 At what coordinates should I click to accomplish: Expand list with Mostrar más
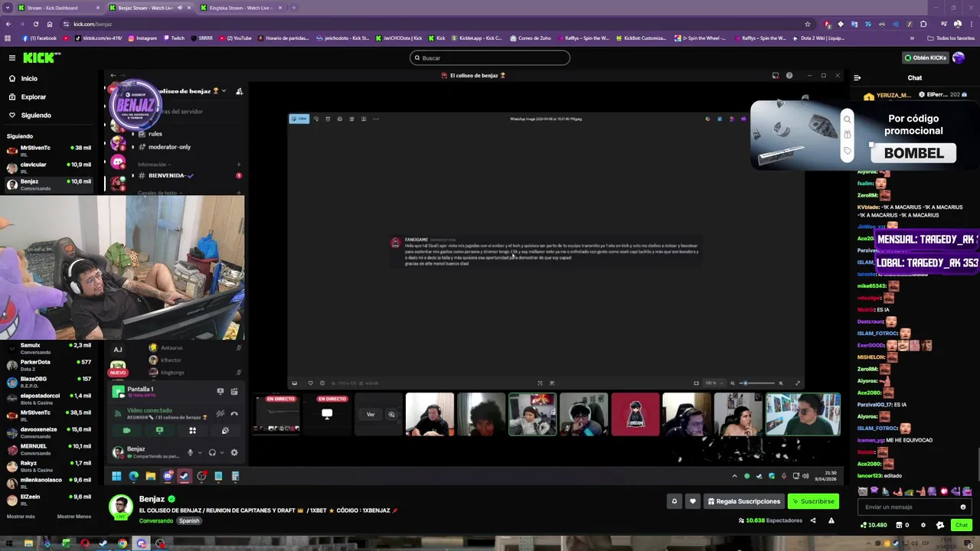point(21,517)
